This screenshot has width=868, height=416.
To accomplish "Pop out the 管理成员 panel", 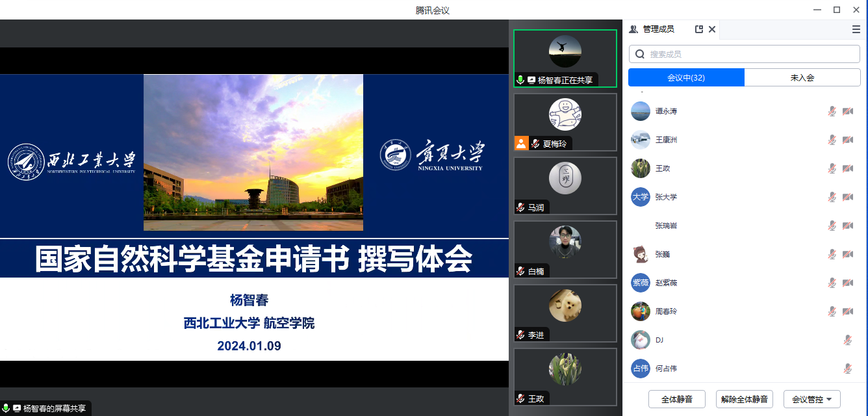I will (699, 29).
